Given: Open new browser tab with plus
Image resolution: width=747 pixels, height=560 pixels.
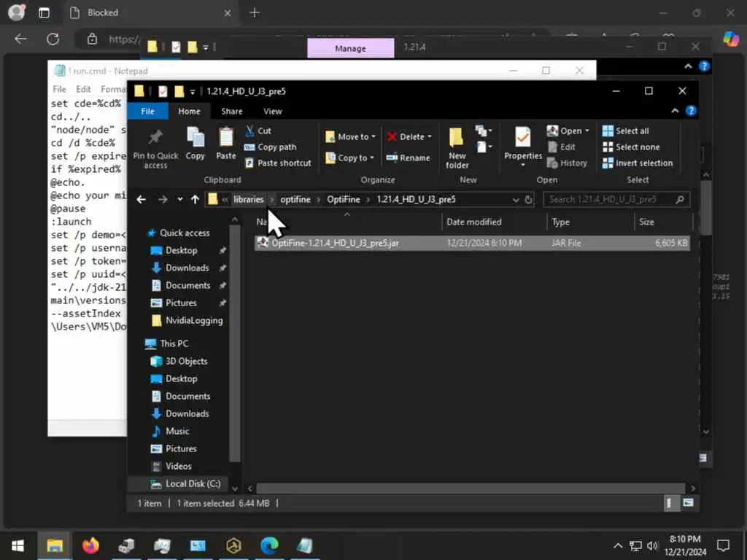Looking at the screenshot, I should pos(255,13).
